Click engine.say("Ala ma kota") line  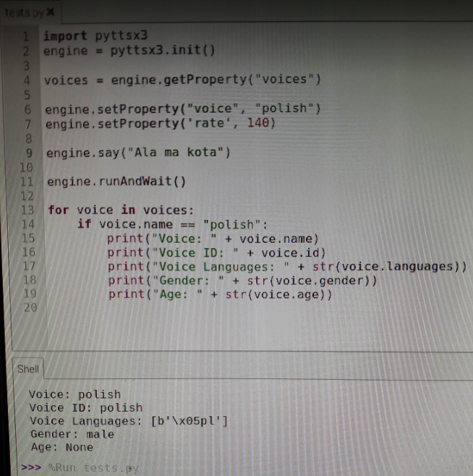[138, 153]
